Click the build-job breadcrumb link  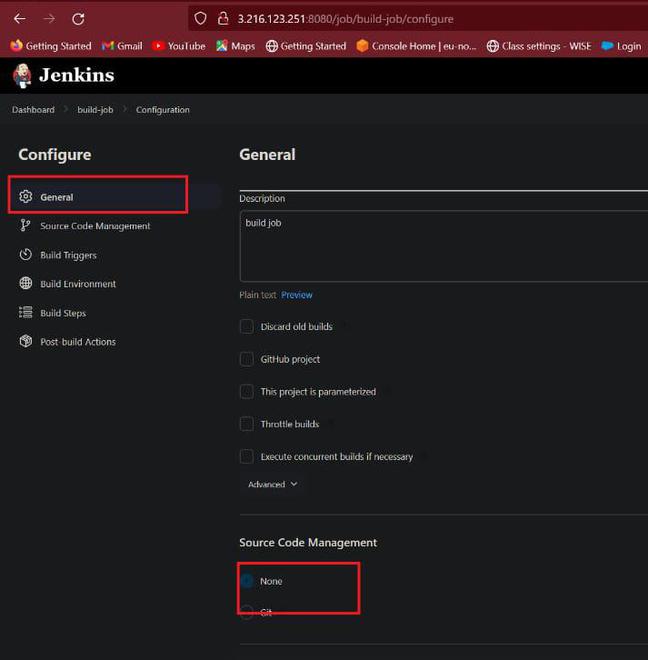95,109
